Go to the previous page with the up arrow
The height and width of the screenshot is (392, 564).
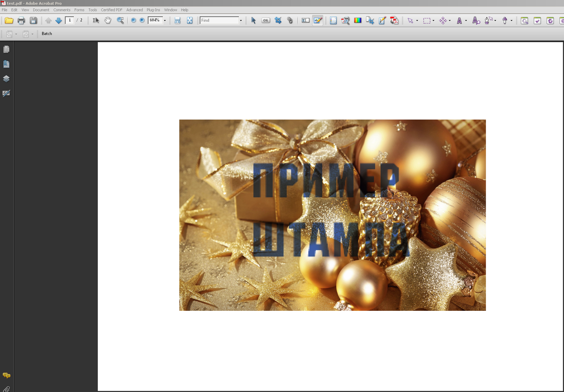48,20
